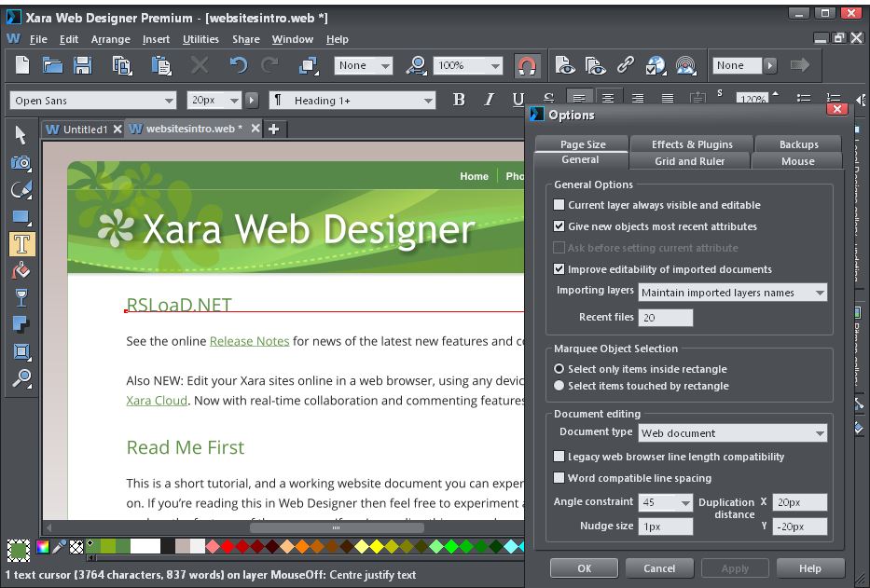Click the current green fill color swatch
The width and height of the screenshot is (870, 588).
(19, 551)
